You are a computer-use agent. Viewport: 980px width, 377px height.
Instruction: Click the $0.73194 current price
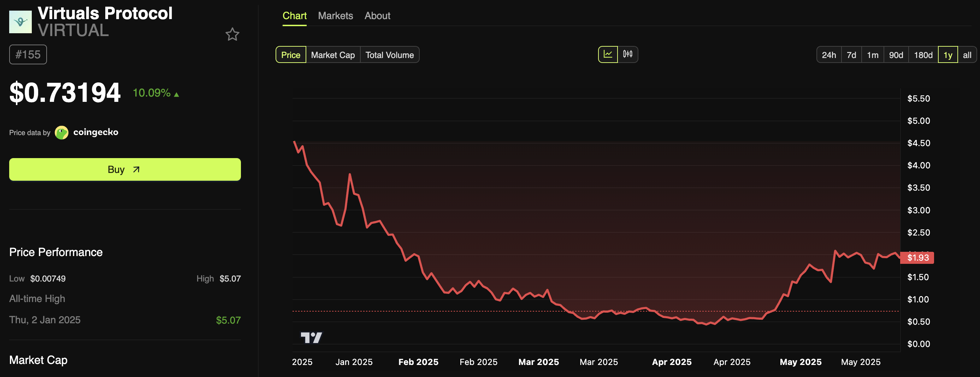coord(65,93)
